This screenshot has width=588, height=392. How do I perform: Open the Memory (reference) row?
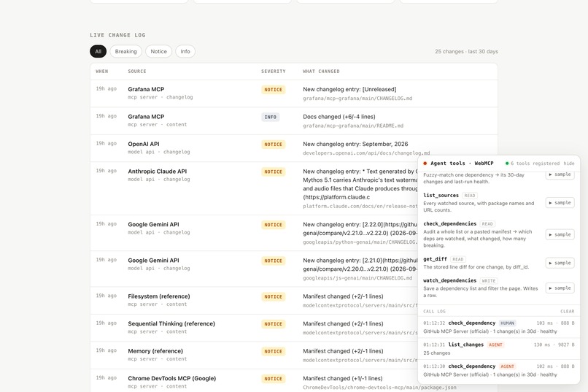click(x=254, y=356)
